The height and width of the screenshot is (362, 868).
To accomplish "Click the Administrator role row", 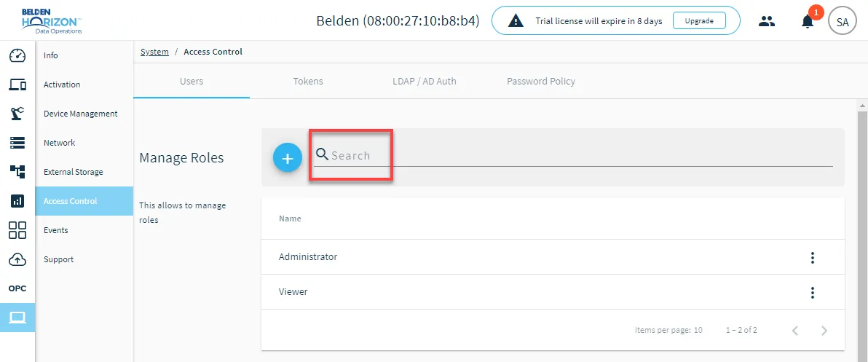I will tap(553, 257).
